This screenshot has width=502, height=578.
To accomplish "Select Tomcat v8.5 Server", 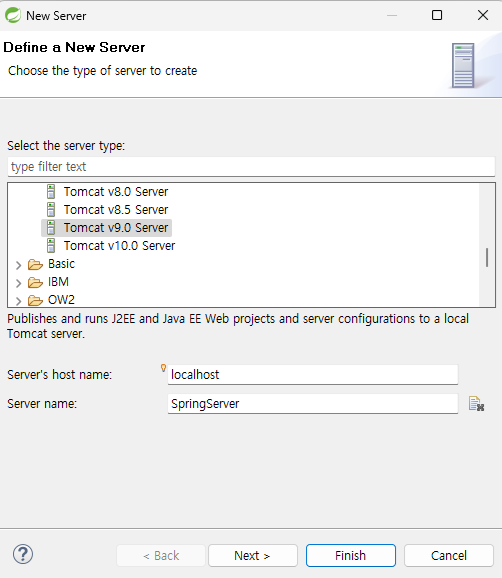I will [x=116, y=210].
